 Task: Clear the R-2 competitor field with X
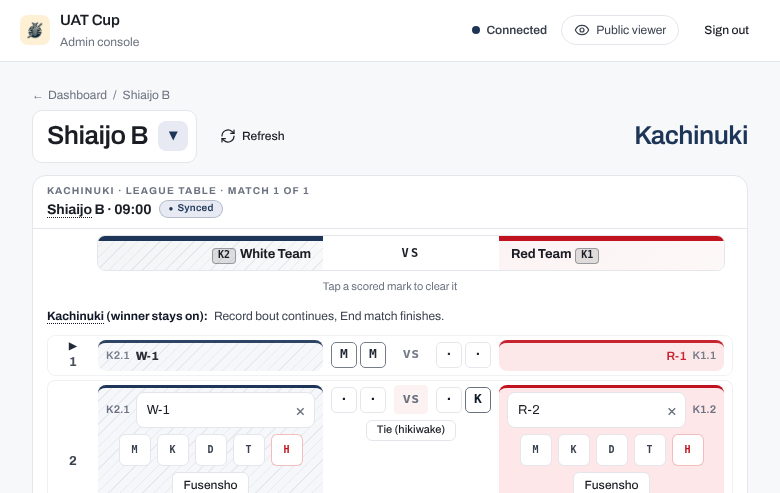tap(672, 411)
